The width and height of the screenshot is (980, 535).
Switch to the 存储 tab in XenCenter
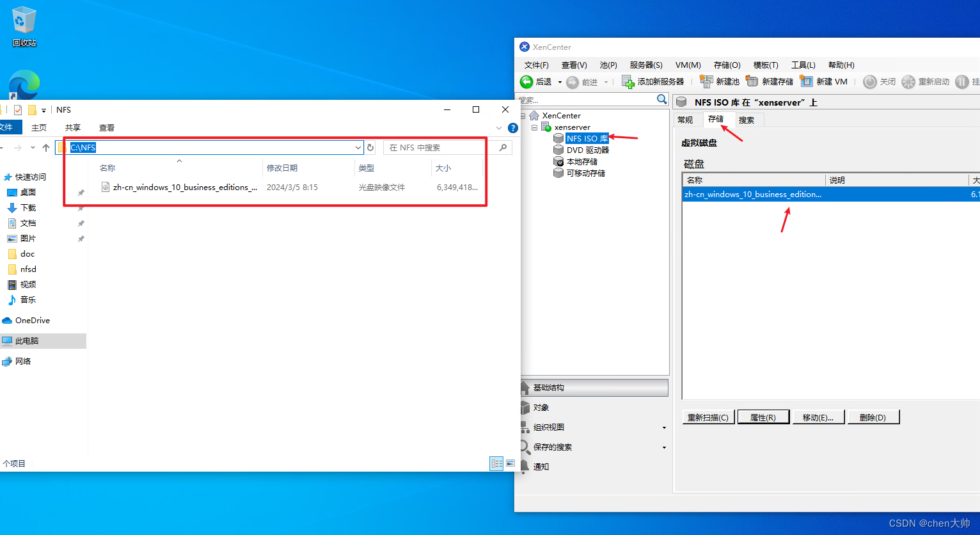716,119
